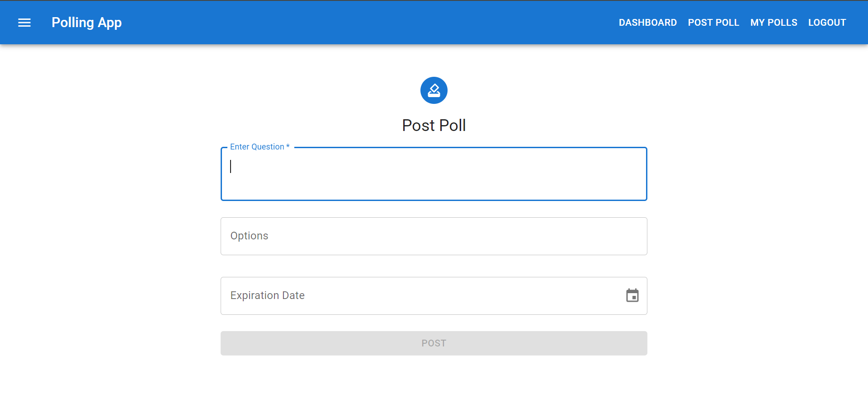
Task: Log out via the Logout link
Action: (827, 23)
